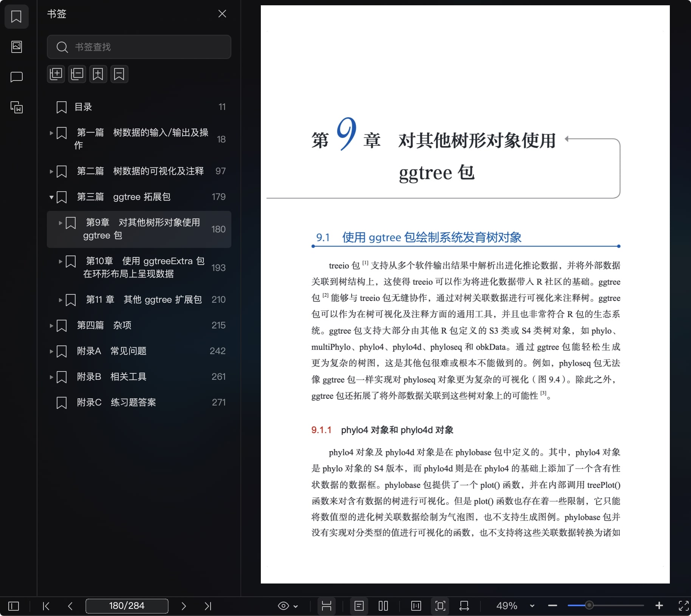Expand 附录A 常见问题
This screenshot has height=616, width=691.
pos(51,351)
